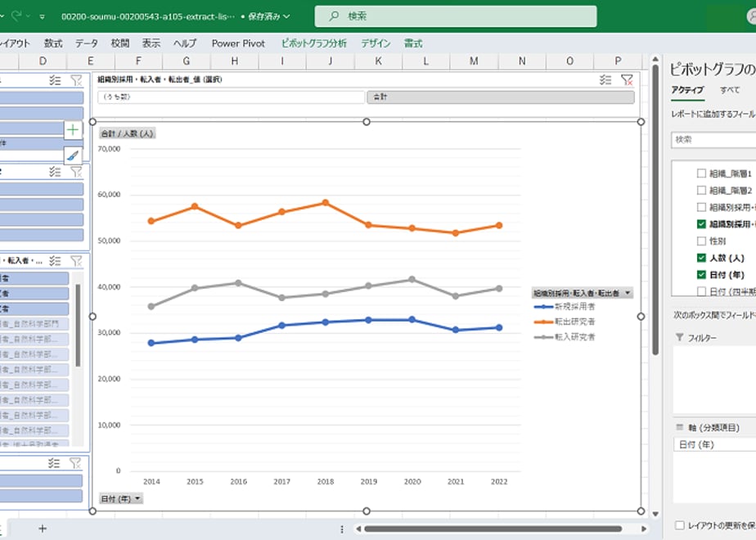Click the magnifier icon in the title search box
Viewport: 756px width, 540px height.
[334, 16]
